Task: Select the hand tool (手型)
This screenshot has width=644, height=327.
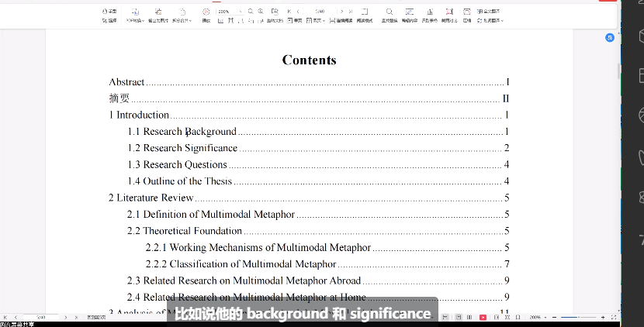Action: (x=108, y=12)
